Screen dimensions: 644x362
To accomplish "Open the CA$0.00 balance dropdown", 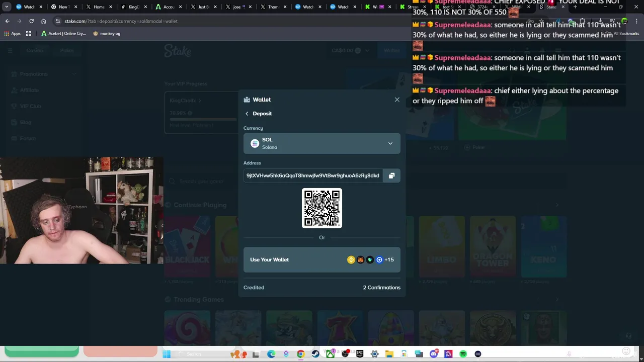I will click(x=351, y=50).
